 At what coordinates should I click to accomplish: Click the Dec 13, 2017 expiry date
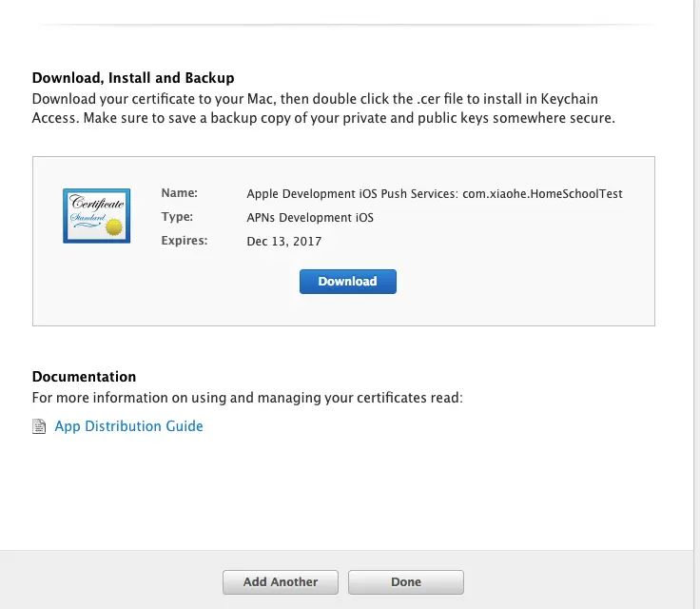point(284,242)
